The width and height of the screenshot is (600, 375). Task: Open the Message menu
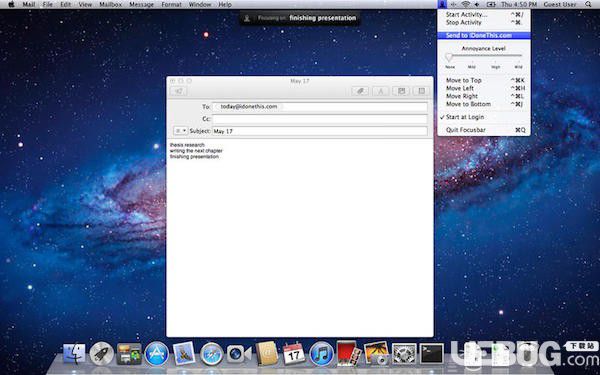click(x=142, y=5)
